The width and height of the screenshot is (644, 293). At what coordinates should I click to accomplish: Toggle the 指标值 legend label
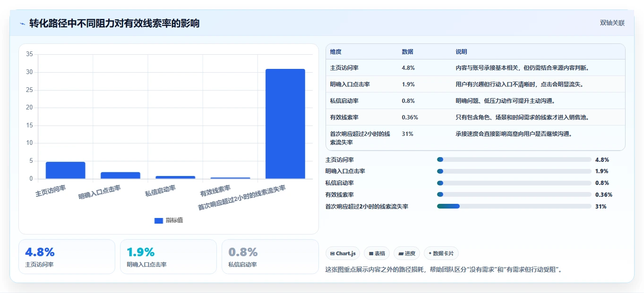[174, 220]
